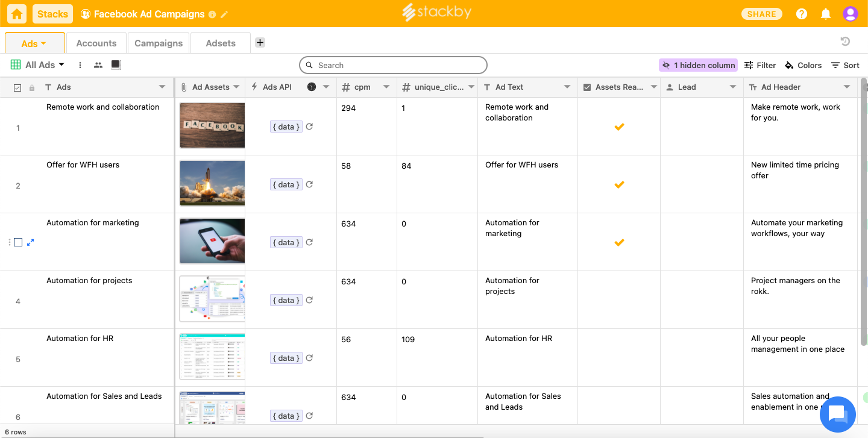Show the 1 hidden column
868x438 pixels.
pyautogui.click(x=698, y=65)
